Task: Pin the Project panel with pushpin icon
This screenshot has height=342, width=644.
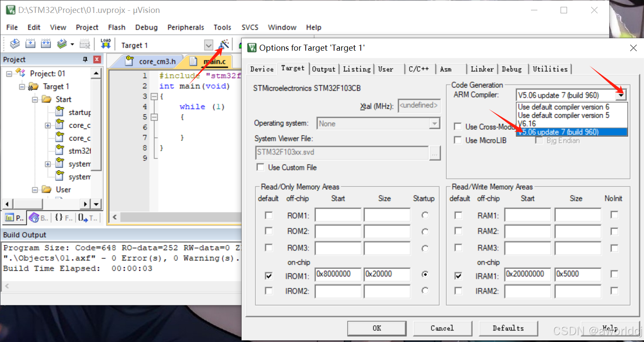Action: (85, 59)
